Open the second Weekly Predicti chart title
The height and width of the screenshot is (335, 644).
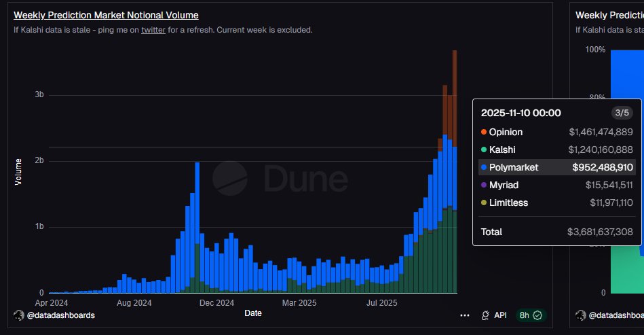[609, 15]
